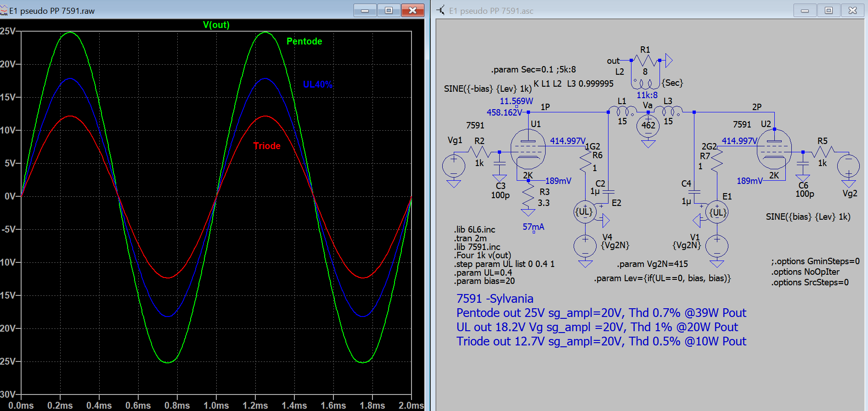Select the Vg1 voltage source symbol
Viewport: 868px width, 411px height.
click(454, 166)
